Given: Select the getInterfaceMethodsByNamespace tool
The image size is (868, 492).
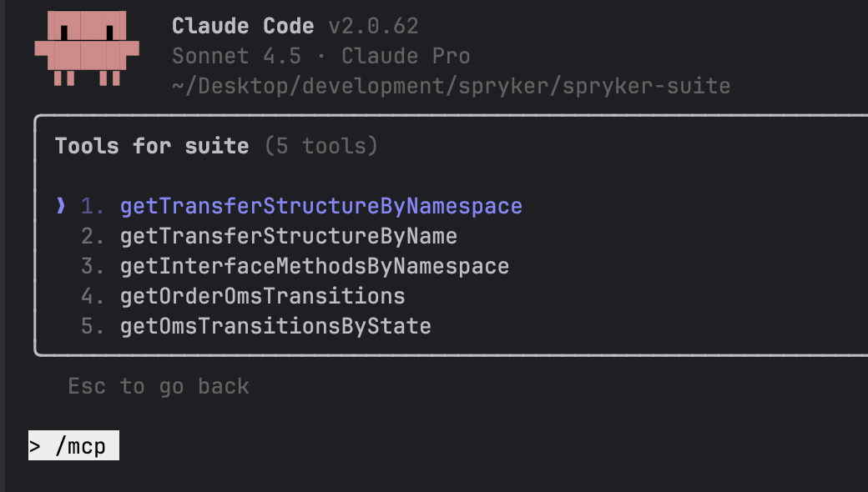Looking at the screenshot, I should tap(315, 266).
